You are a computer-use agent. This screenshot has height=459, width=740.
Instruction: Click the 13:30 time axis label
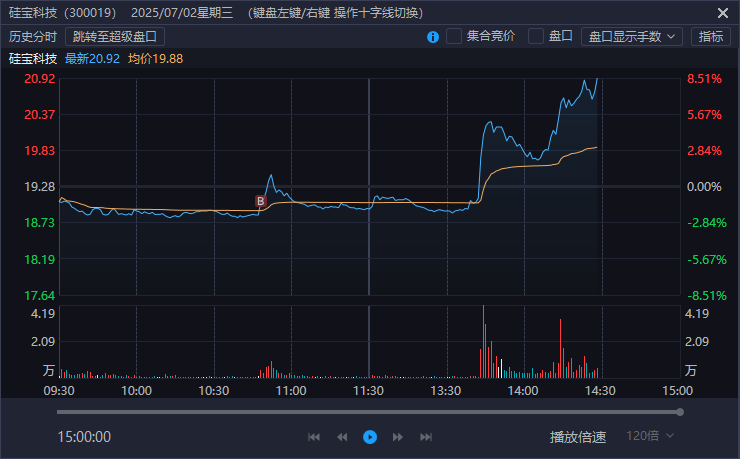pos(446,391)
